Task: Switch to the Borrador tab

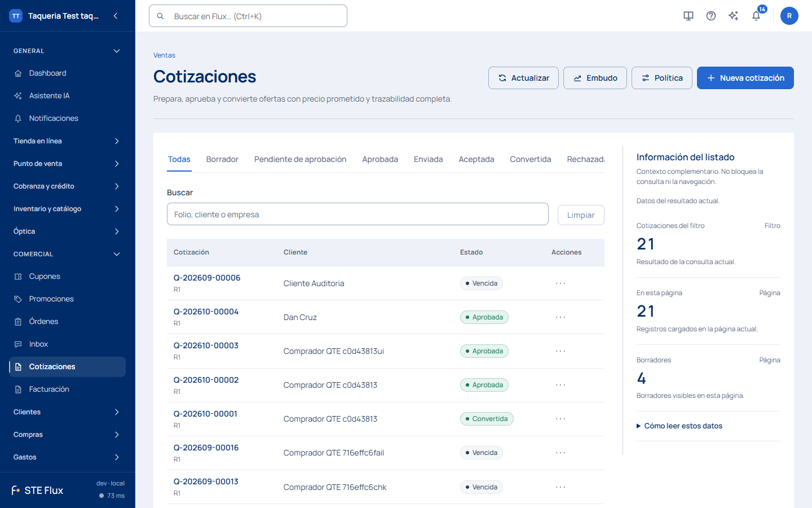Action: (x=222, y=160)
